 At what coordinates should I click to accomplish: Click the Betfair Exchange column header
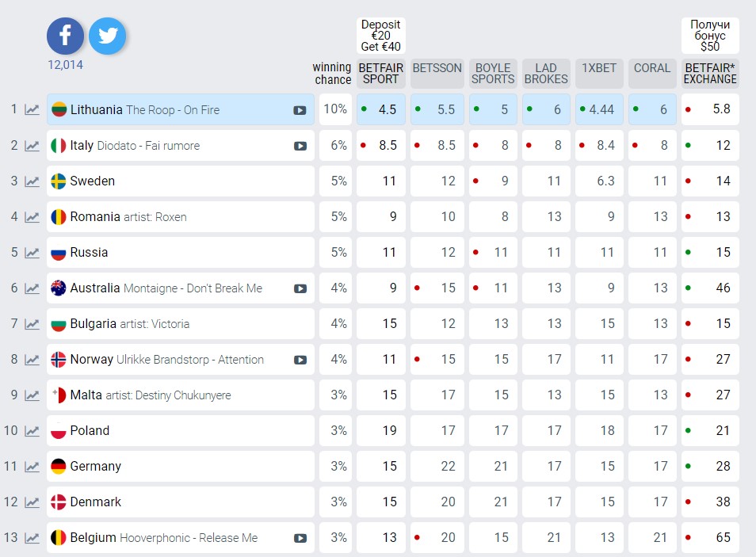tap(710, 74)
